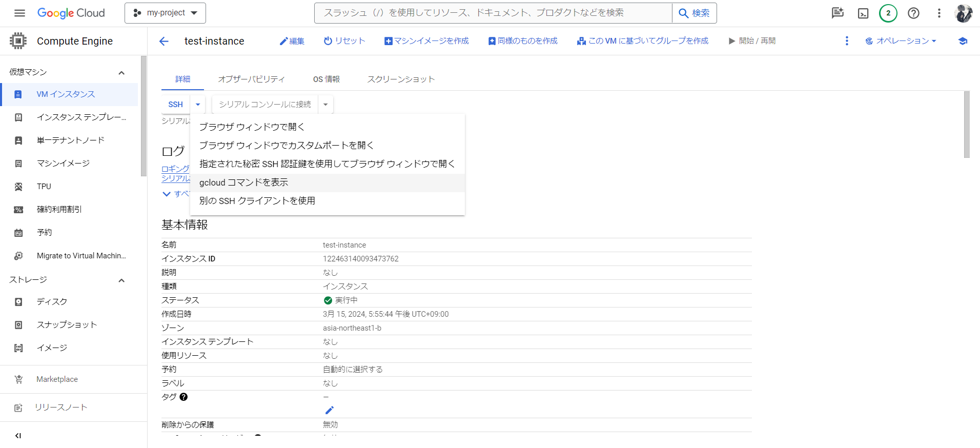Click マシンイメージを作成 button
Viewport: 980px width, 448px height.
[x=426, y=41]
